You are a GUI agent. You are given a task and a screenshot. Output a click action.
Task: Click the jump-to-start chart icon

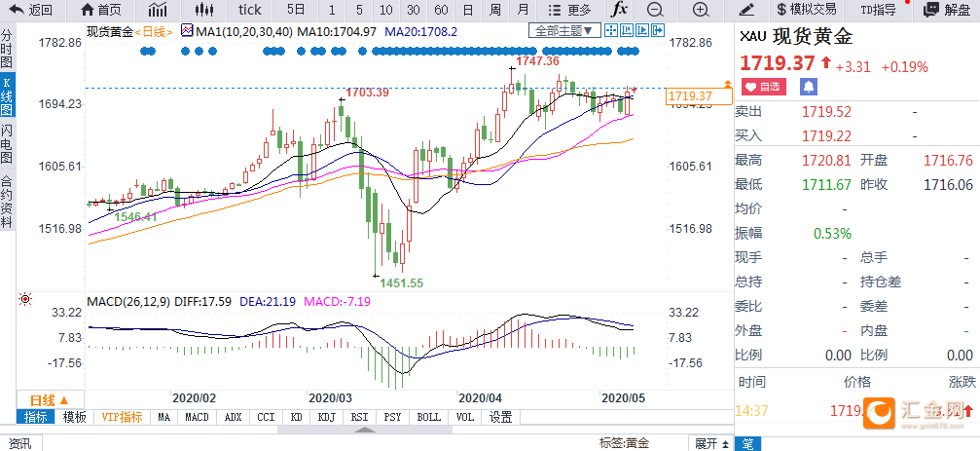627,30
